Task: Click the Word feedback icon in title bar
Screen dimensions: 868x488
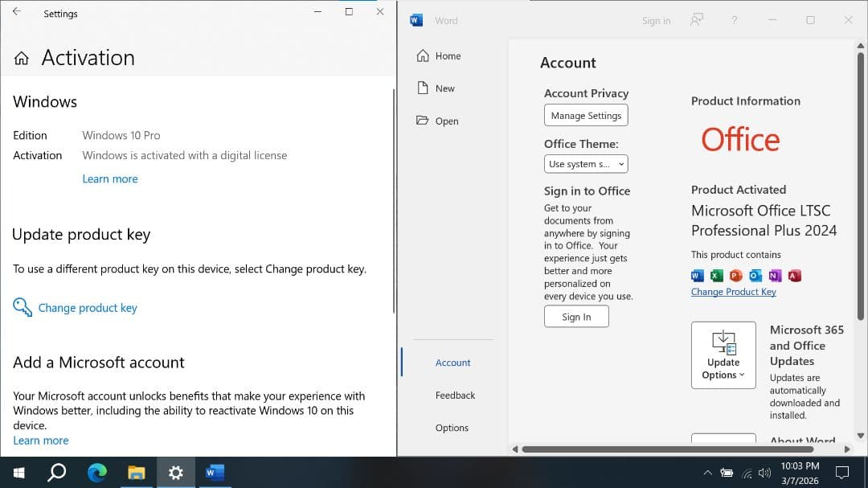Action: [x=697, y=20]
